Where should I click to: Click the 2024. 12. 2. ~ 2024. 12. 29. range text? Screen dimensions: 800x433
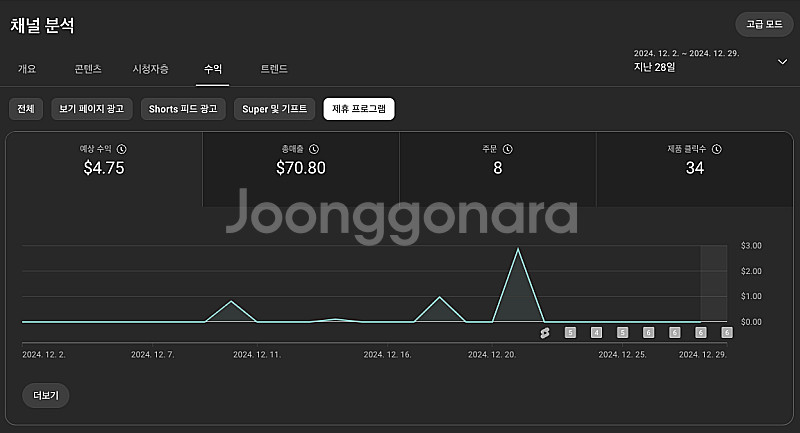tap(686, 53)
